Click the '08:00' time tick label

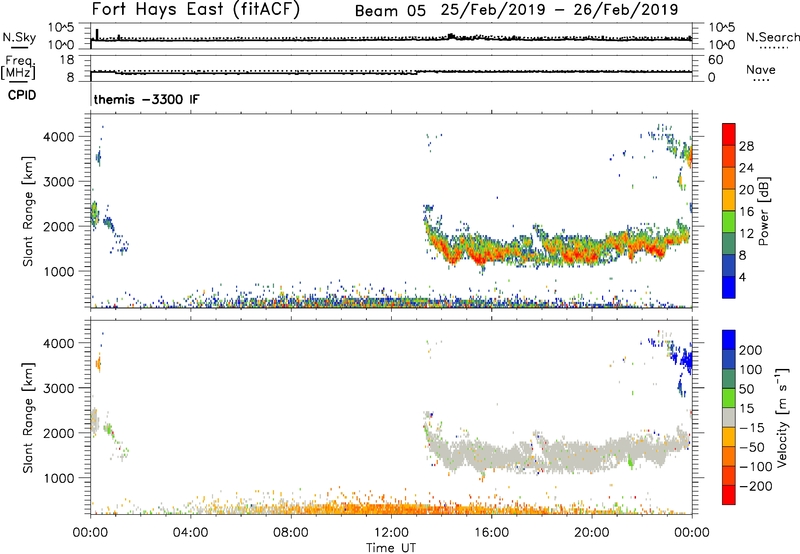pyautogui.click(x=291, y=533)
